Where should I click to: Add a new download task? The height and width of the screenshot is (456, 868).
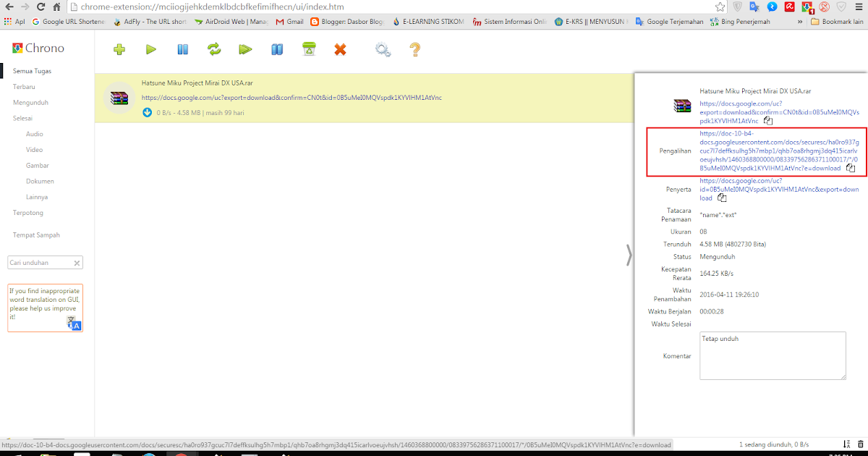(x=119, y=49)
